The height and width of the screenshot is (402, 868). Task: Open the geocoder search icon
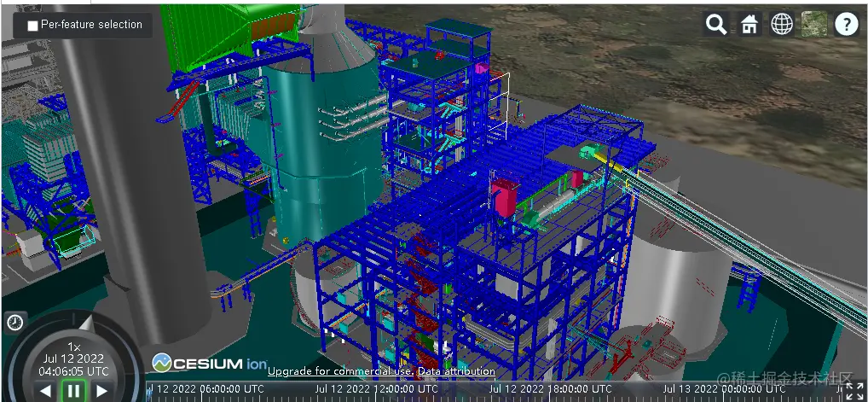tap(716, 25)
